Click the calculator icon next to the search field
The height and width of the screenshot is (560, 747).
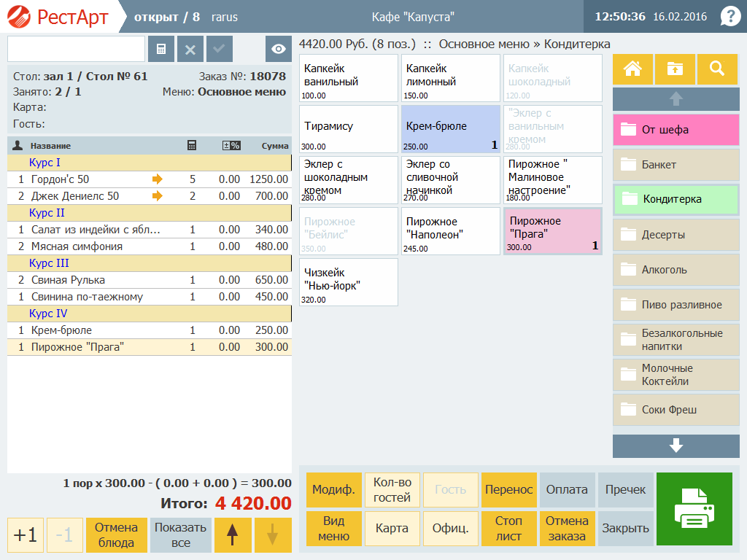point(161,49)
